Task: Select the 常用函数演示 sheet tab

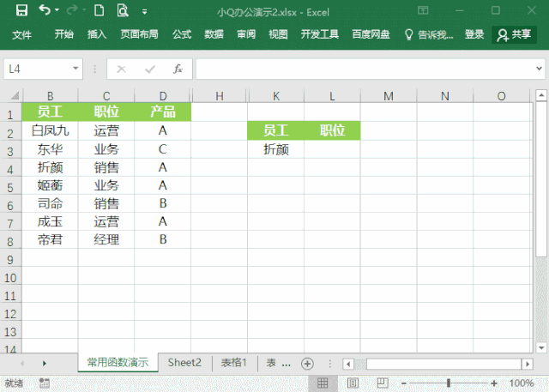Action: click(118, 363)
